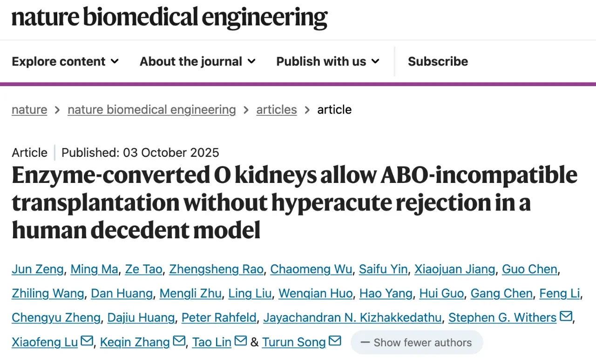Click the email icon beside Tao Lin
596x364 pixels.
click(241, 341)
